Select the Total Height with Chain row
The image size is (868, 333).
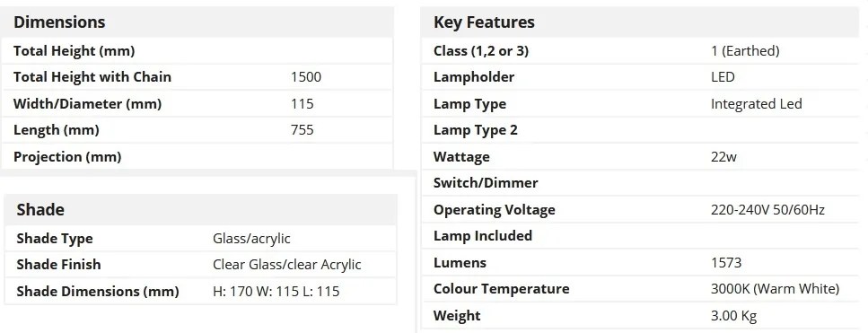[197, 77]
